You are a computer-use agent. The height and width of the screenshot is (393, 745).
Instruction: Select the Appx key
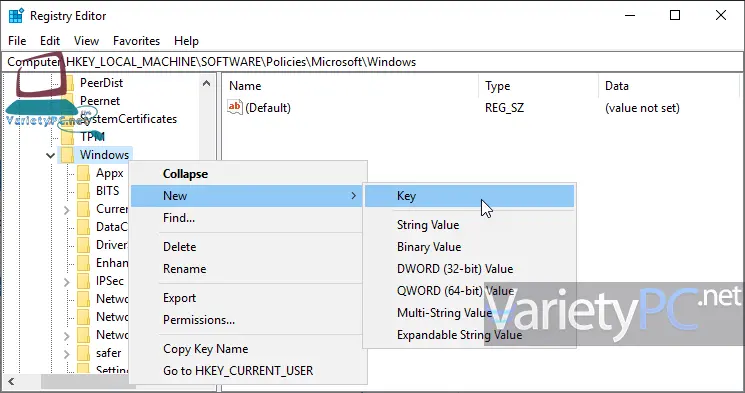[x=110, y=173]
